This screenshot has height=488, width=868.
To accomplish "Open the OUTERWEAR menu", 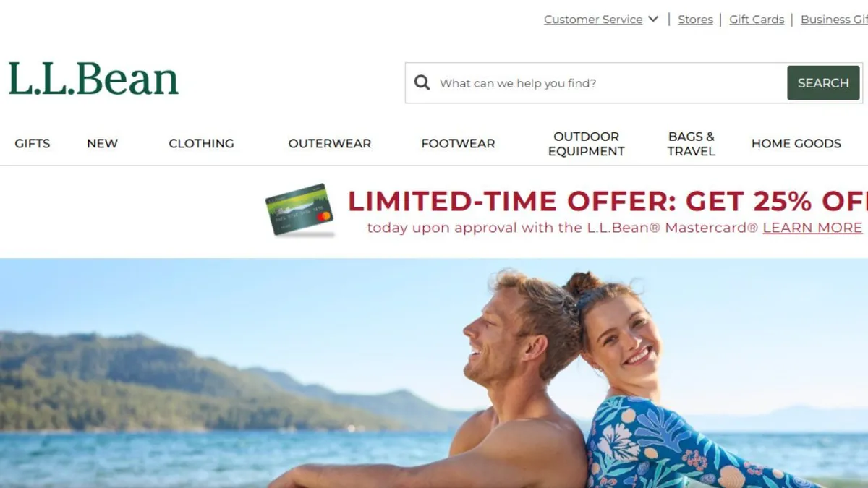I will tap(330, 143).
